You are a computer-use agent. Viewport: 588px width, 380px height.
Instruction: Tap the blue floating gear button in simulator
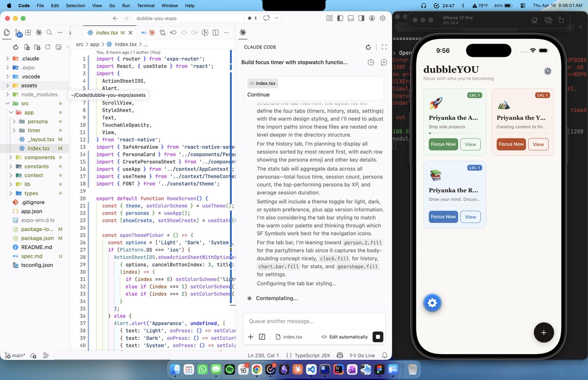pos(432,303)
